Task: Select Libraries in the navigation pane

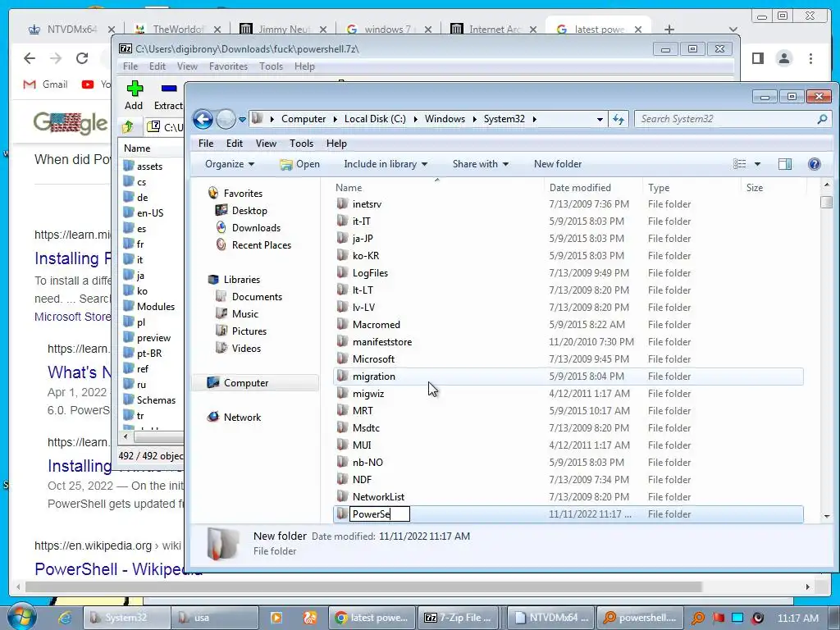Action: 242,280
